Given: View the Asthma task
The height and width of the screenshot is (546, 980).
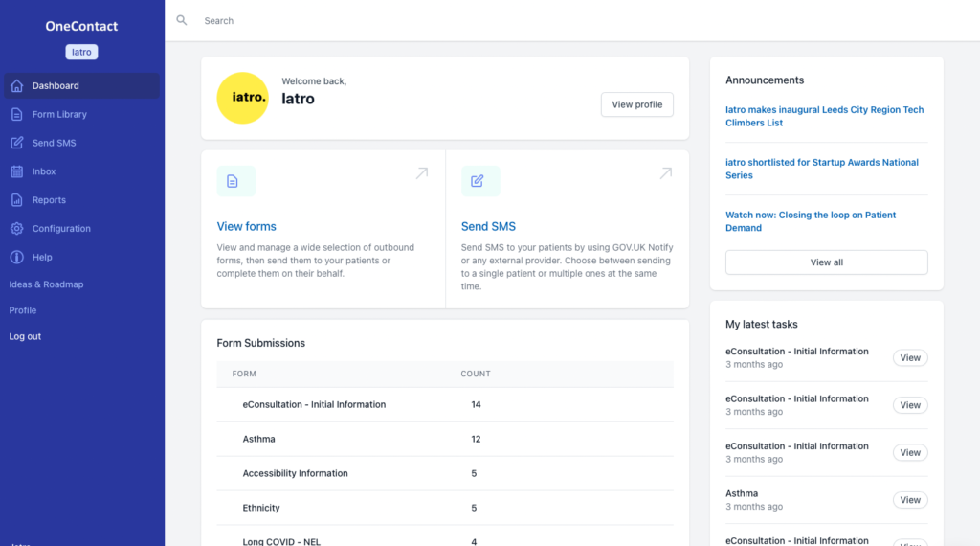Looking at the screenshot, I should coord(910,500).
